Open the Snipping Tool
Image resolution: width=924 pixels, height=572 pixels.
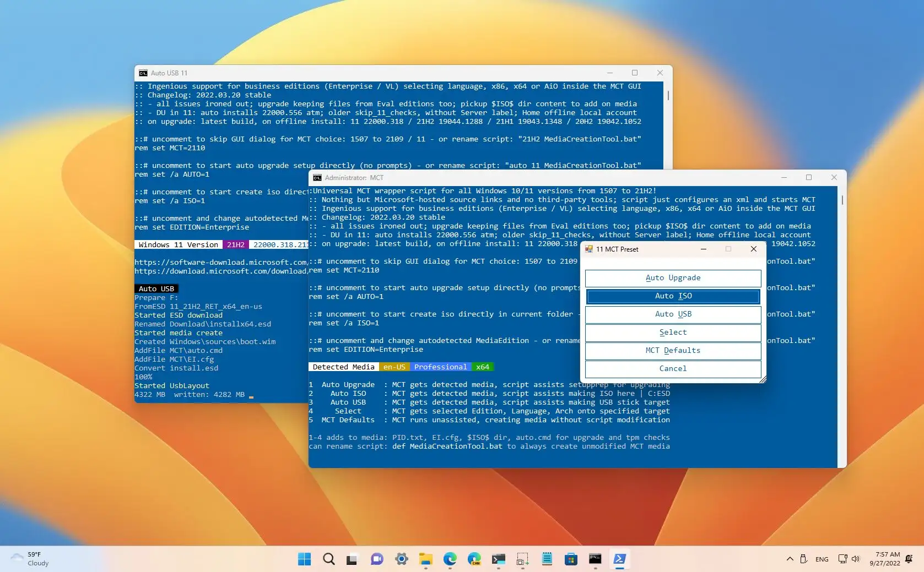coord(522,559)
